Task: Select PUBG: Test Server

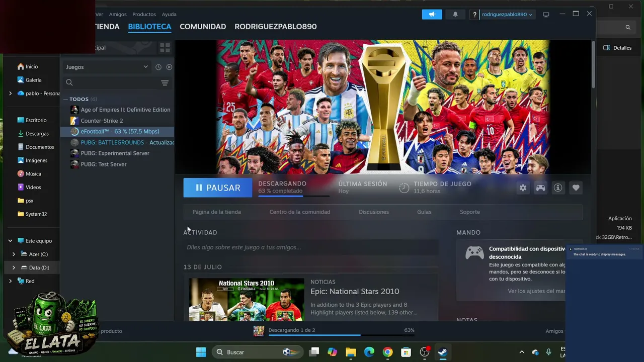Action: point(104,164)
